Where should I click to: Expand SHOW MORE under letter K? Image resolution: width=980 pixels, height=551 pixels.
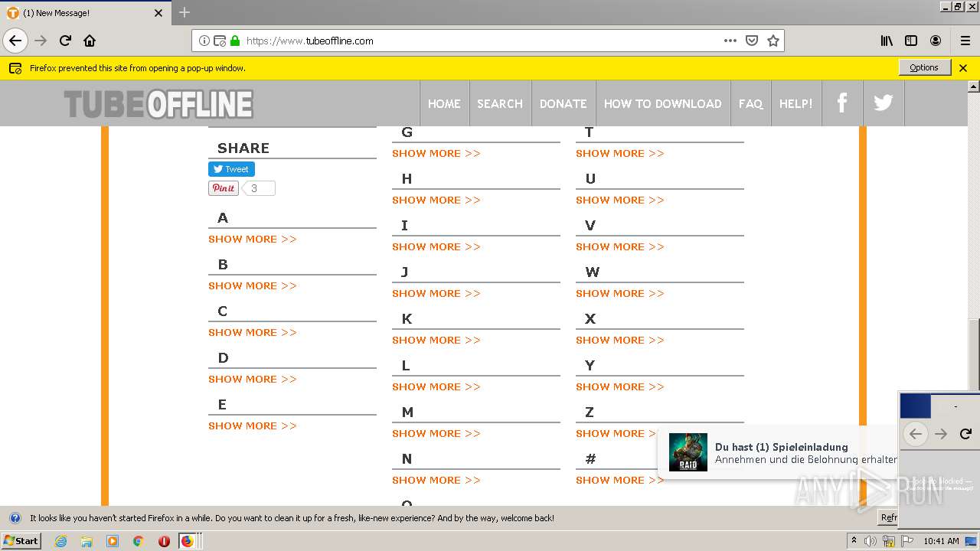click(x=436, y=340)
